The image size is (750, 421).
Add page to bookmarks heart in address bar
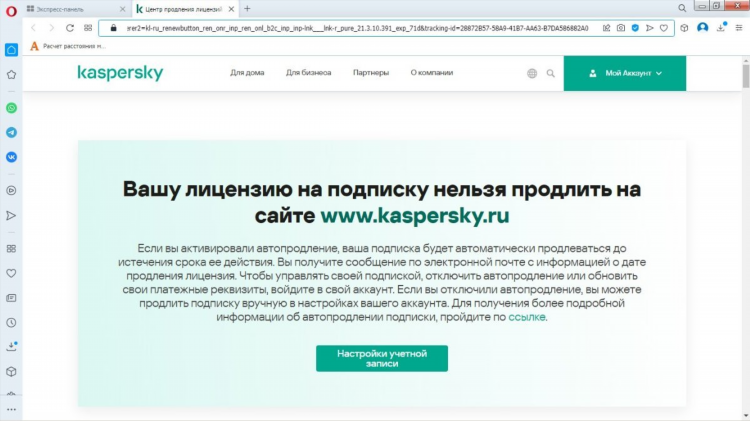coord(664,28)
